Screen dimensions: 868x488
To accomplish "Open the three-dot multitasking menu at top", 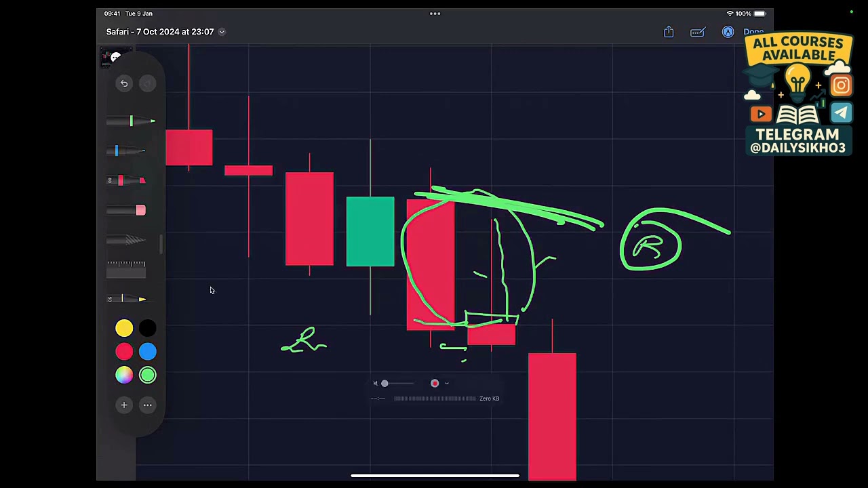I will click(x=435, y=14).
